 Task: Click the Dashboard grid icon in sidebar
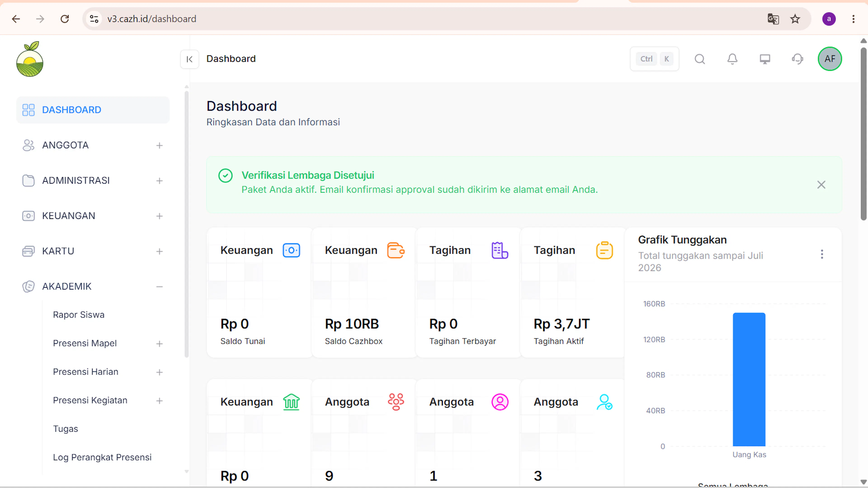28,110
